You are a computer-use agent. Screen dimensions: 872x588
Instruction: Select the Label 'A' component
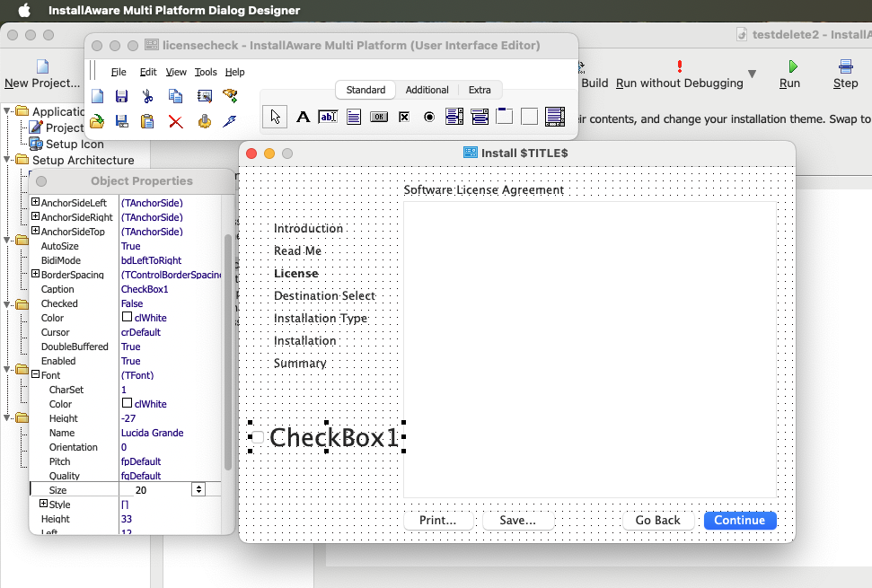(303, 117)
